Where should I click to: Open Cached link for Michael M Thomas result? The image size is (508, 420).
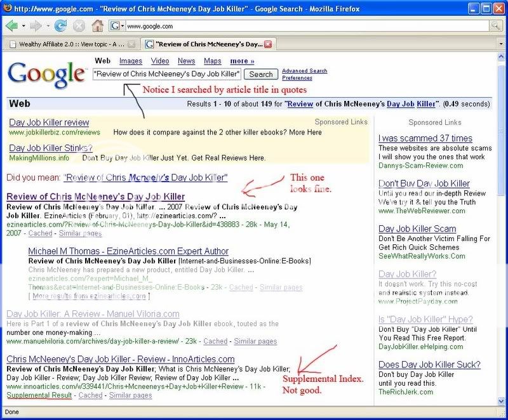click(x=241, y=287)
